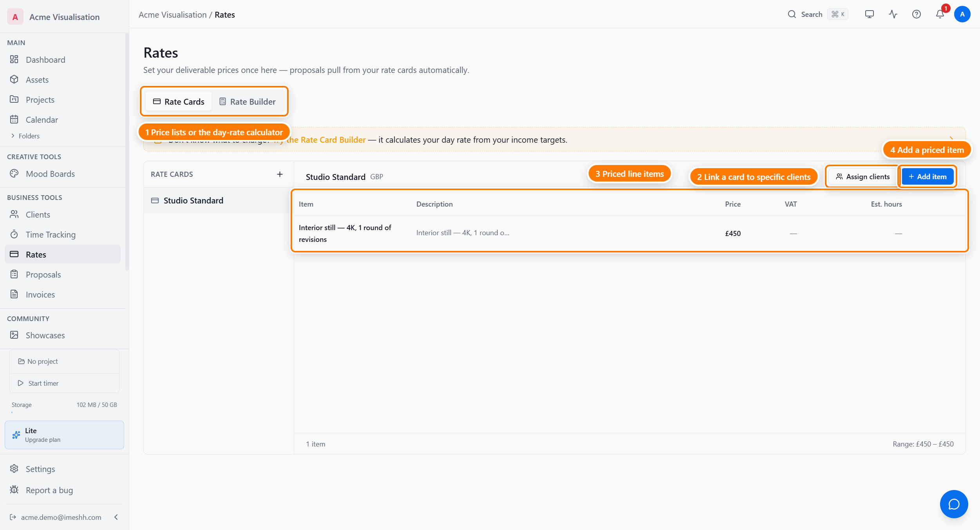Click Assign clients button
The image size is (980, 530).
[x=863, y=177]
